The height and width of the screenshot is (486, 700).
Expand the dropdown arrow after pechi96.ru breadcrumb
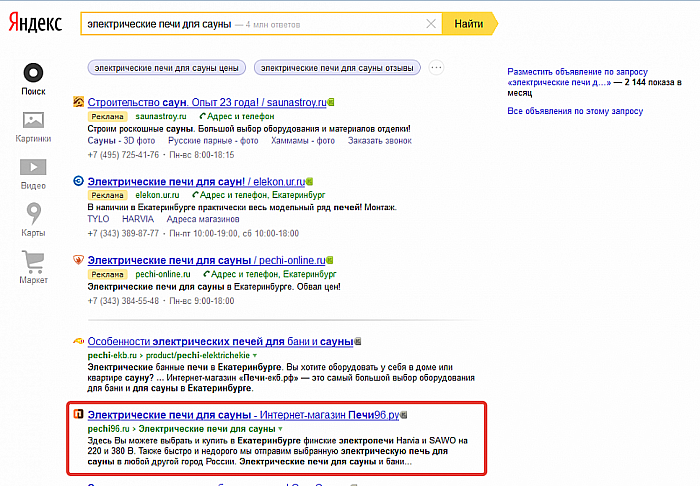pos(280,429)
